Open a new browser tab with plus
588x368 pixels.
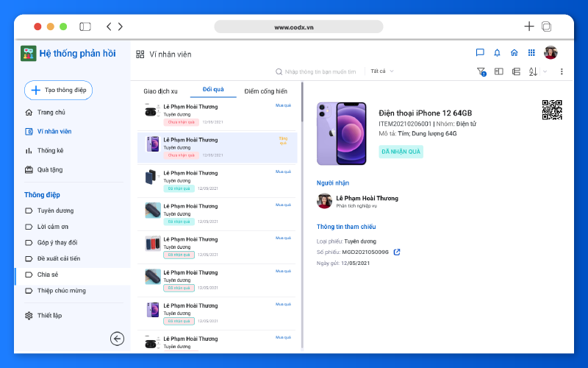coord(529,26)
